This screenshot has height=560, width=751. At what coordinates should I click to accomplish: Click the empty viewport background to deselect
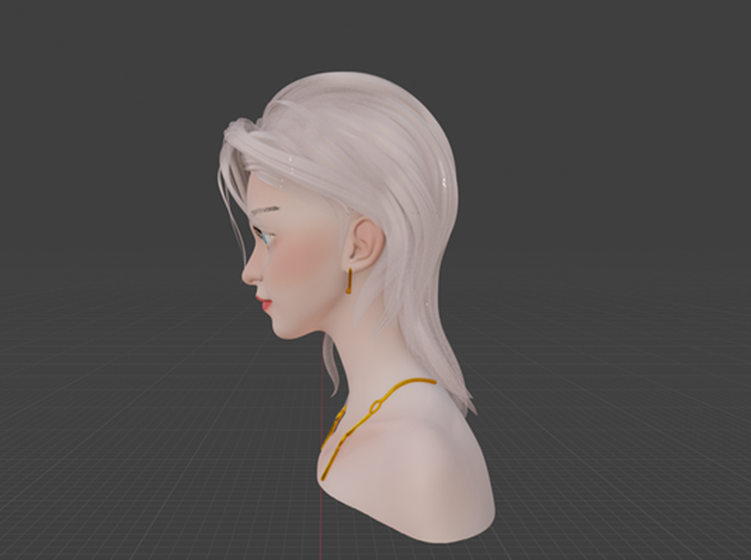[x=626, y=94]
